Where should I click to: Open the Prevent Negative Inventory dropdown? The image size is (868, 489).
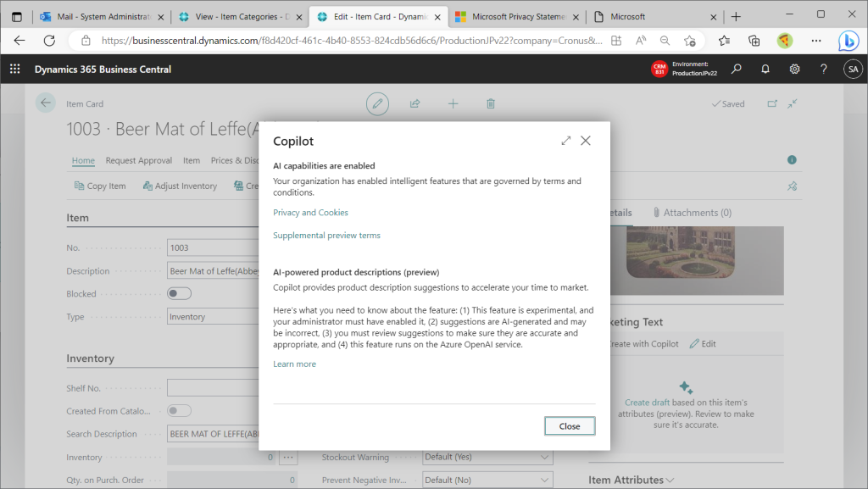pyautogui.click(x=487, y=480)
